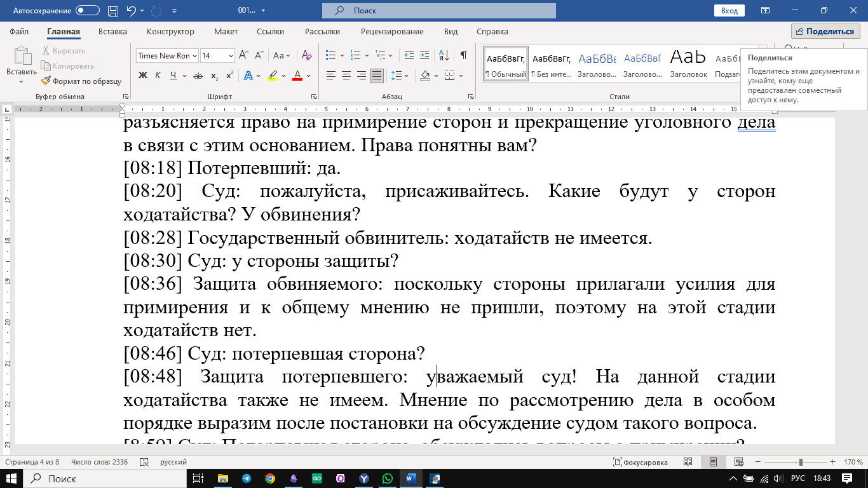The width and height of the screenshot is (868, 488).
Task: Click the Поделиться button
Action: [825, 31]
